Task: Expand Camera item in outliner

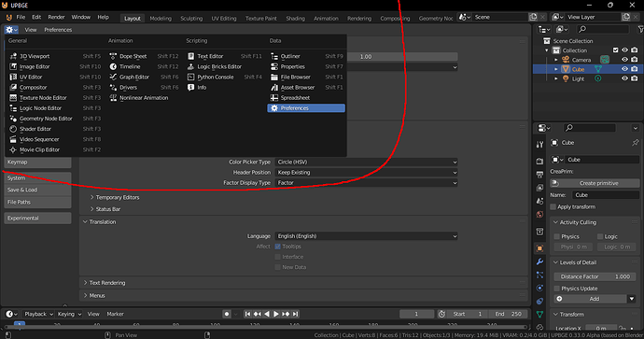Action: pos(556,60)
